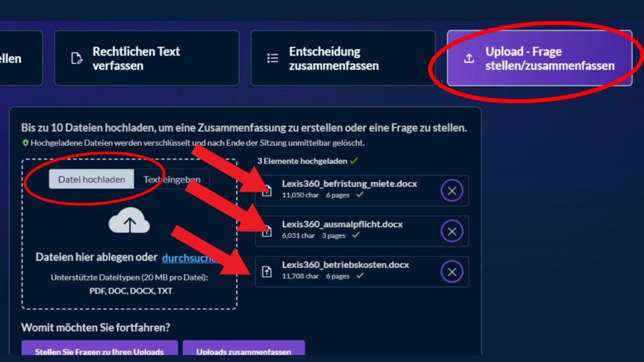
Task: Click the upload arrow icon in the purple tab
Action: [x=469, y=58]
